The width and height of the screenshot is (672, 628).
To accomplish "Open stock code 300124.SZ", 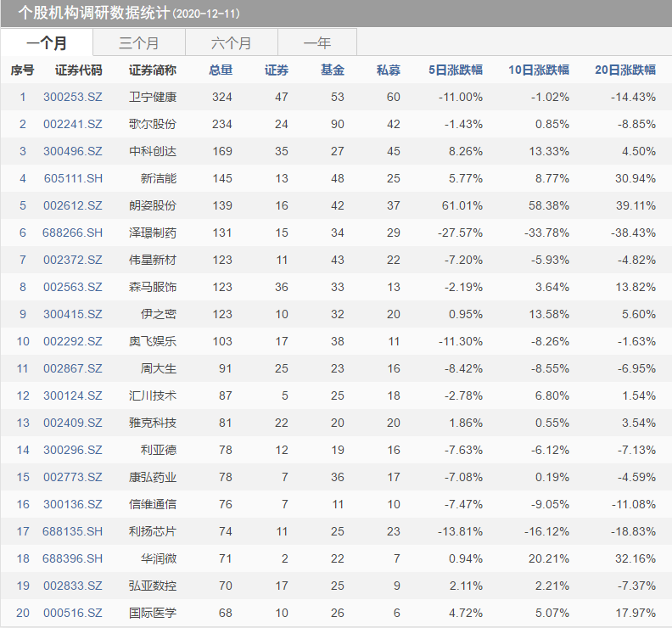I will (x=73, y=395).
